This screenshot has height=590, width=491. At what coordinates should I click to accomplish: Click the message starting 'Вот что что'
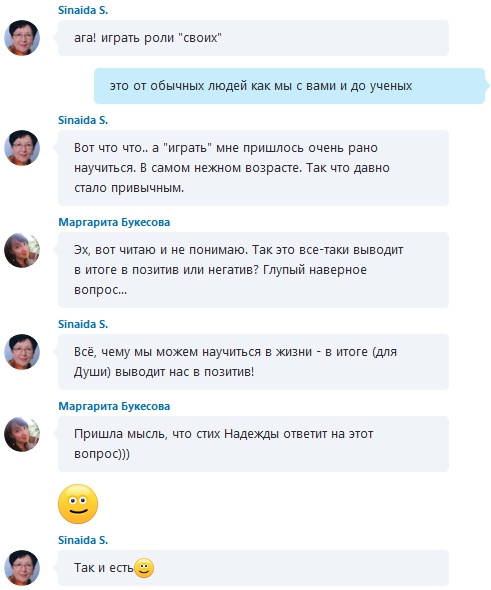click(253, 168)
